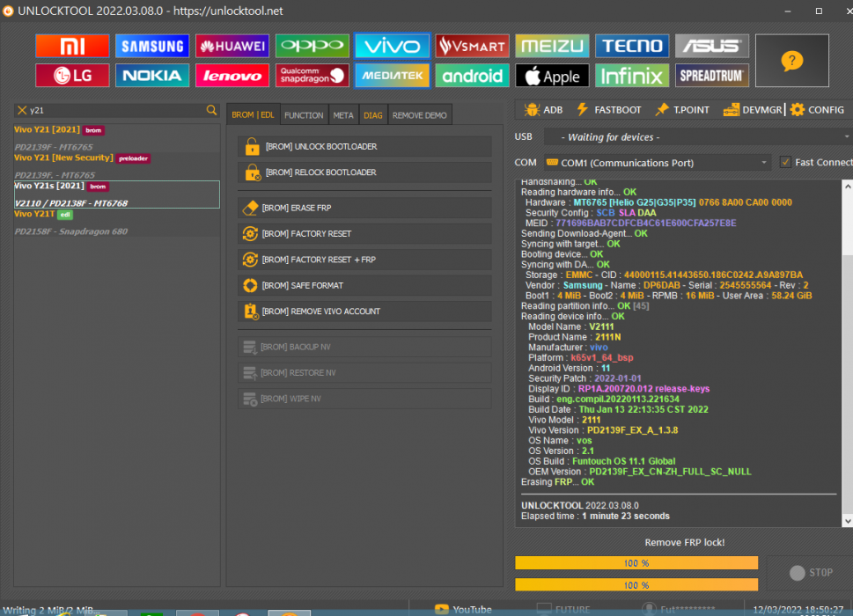Choose the Infinix brand logo
853x616 pixels.
click(631, 76)
